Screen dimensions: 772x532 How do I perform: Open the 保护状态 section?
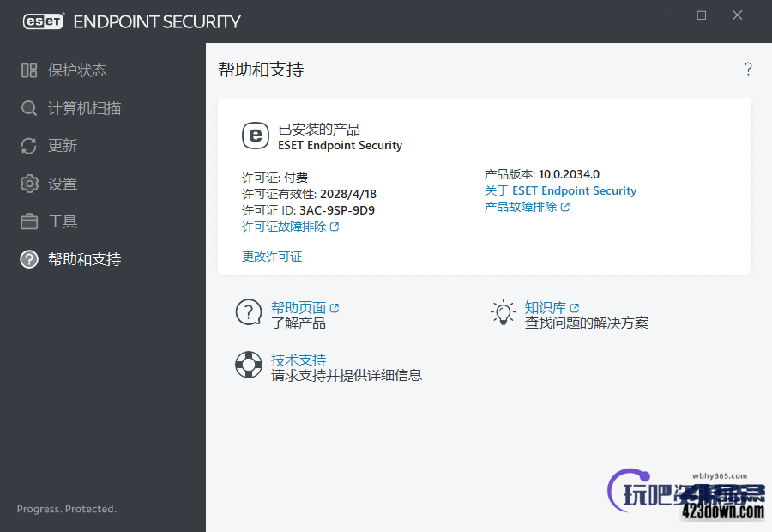tap(77, 70)
